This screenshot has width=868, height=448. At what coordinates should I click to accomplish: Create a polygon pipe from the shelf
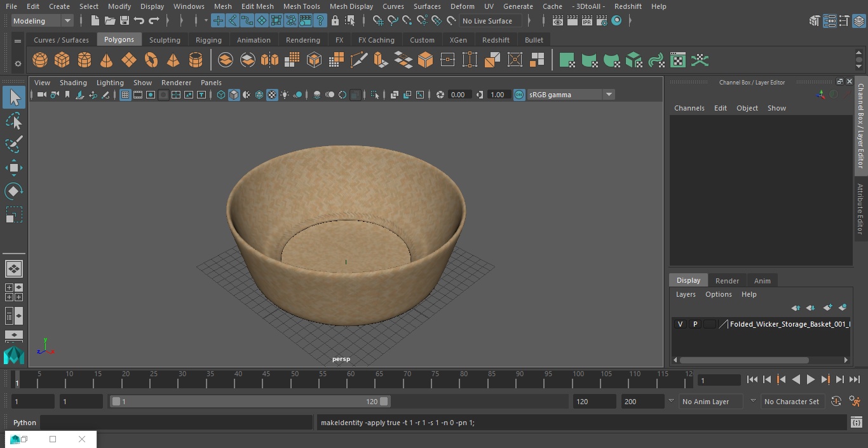[196, 60]
